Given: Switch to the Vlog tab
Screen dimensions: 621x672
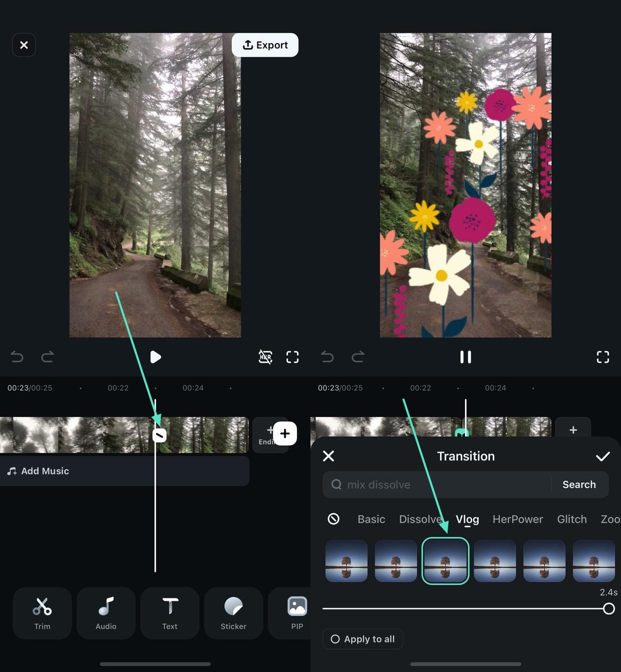Looking at the screenshot, I should pyautogui.click(x=467, y=519).
